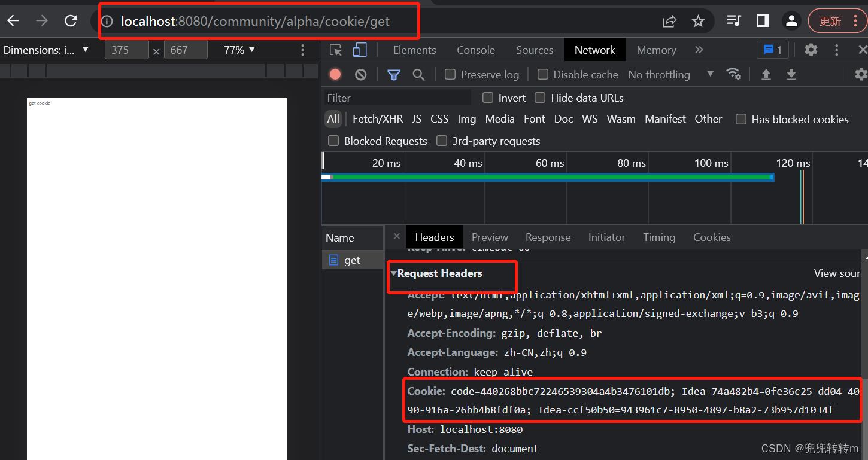Open the Elements panel

[414, 50]
